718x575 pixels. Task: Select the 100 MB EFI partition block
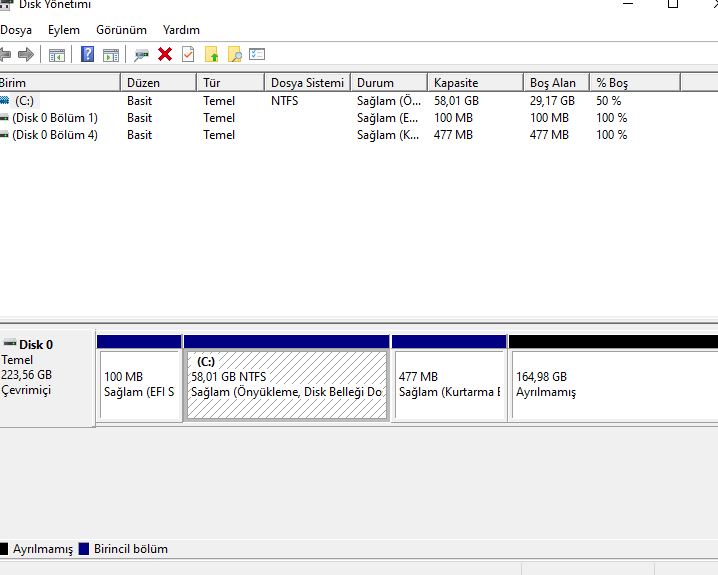click(x=139, y=378)
